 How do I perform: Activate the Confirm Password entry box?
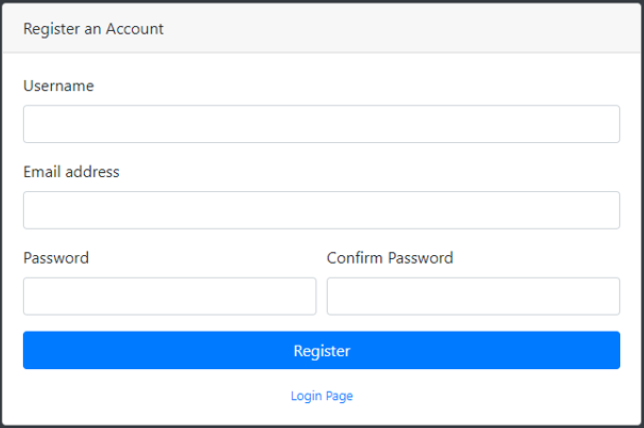tap(473, 296)
